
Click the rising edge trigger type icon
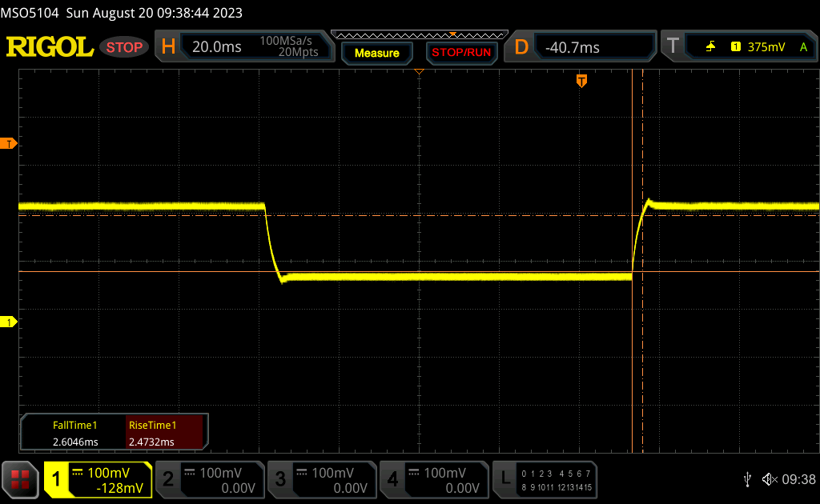(x=710, y=47)
